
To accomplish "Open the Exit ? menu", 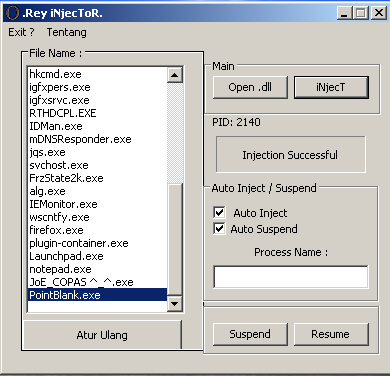I will pos(21,32).
